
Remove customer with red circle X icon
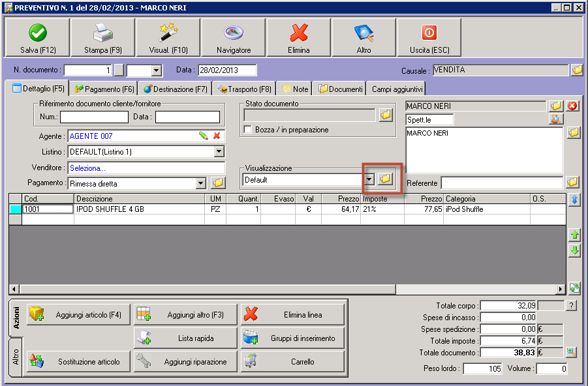point(572,106)
